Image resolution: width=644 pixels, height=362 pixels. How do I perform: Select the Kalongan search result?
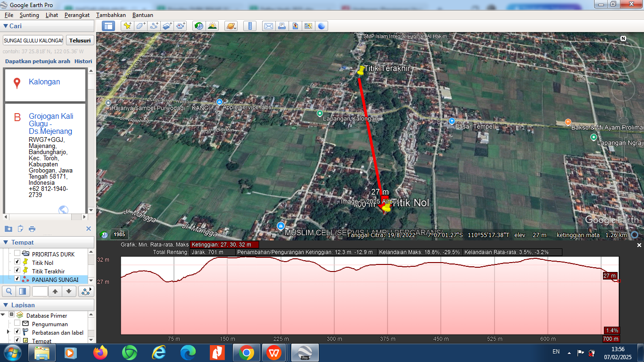[44, 82]
